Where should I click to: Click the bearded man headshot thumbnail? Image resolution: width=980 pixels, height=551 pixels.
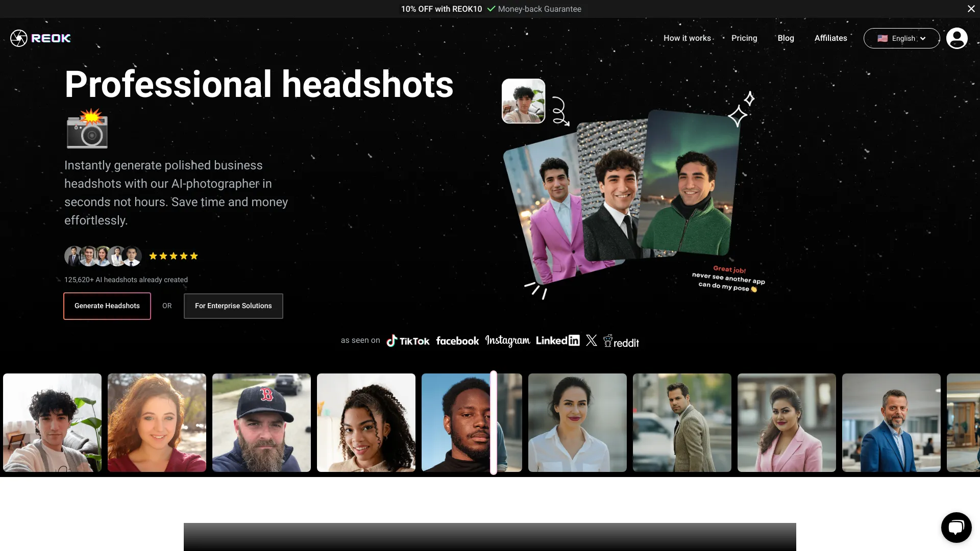[x=261, y=422]
